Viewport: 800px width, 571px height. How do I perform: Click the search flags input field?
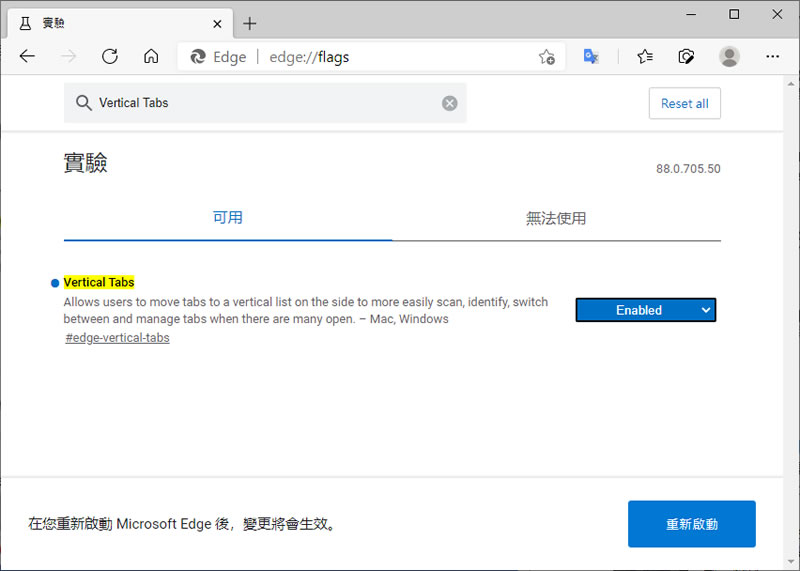click(x=265, y=103)
